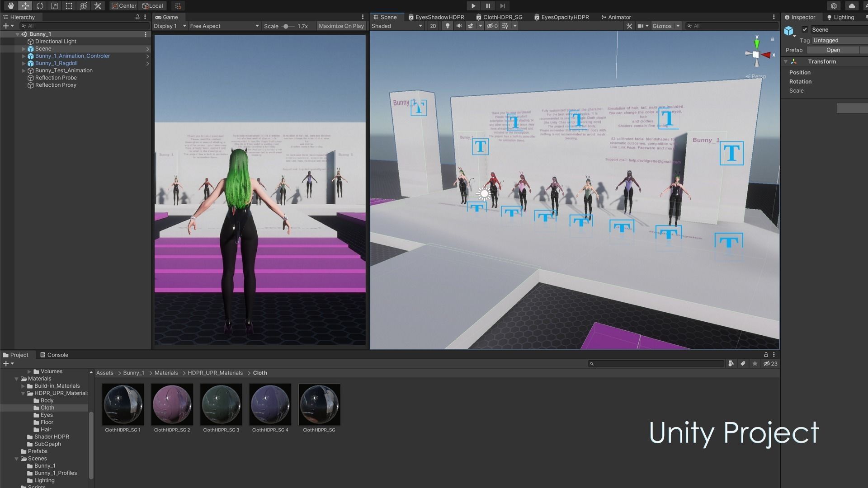Select the Rect Transform tool
Screen dimensions: 868x488
pos(69,6)
